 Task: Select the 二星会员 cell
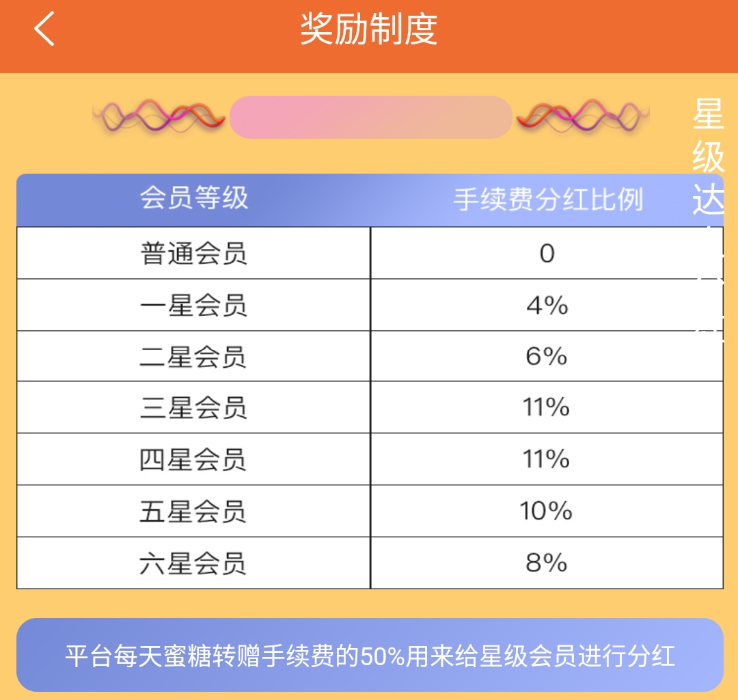tap(193, 356)
